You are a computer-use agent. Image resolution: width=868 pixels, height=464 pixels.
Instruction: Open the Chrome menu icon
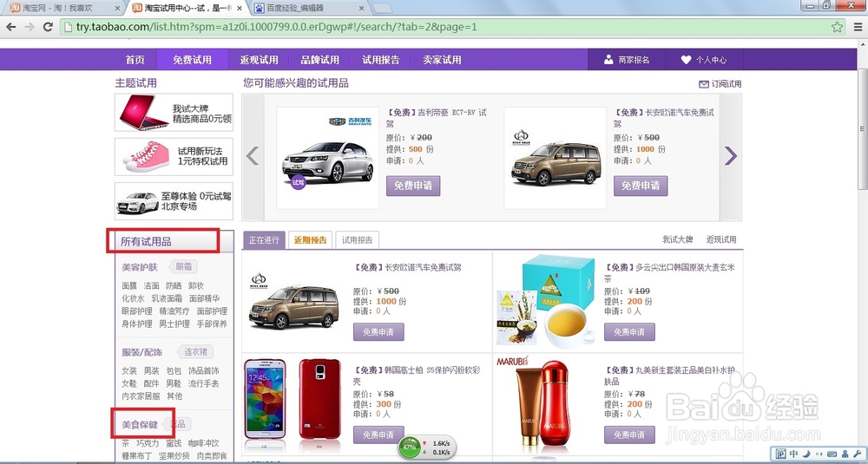(857, 27)
